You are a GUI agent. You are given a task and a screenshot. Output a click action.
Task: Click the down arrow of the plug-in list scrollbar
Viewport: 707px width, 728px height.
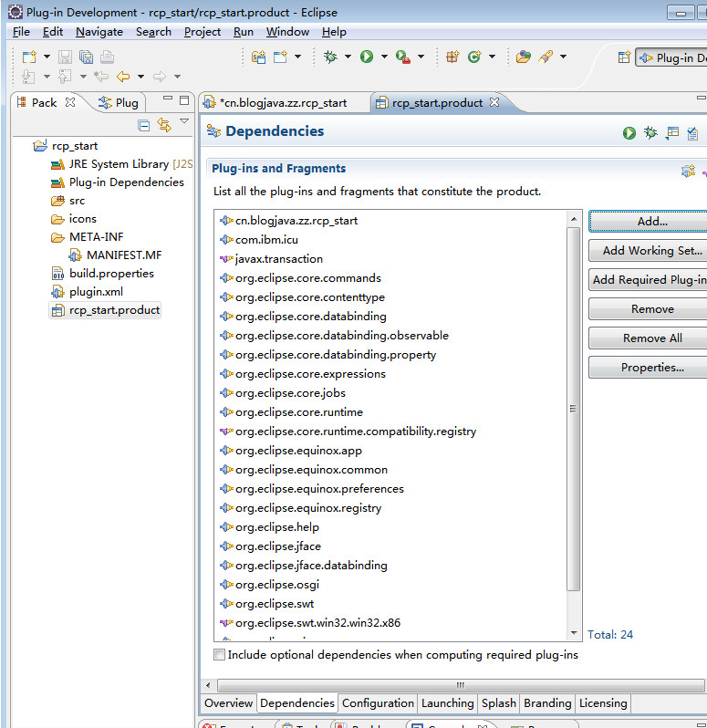(574, 633)
